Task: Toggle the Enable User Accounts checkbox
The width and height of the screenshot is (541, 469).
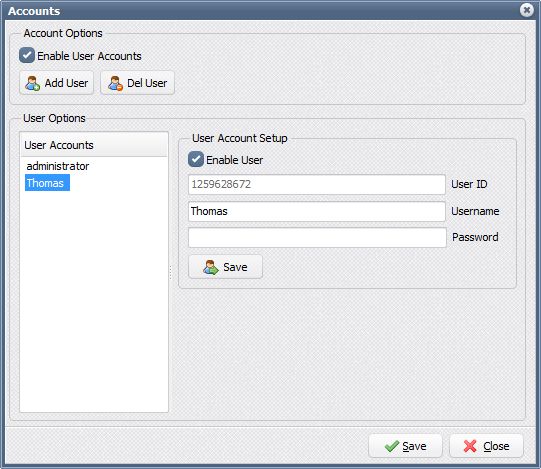Action: pyautogui.click(x=27, y=56)
